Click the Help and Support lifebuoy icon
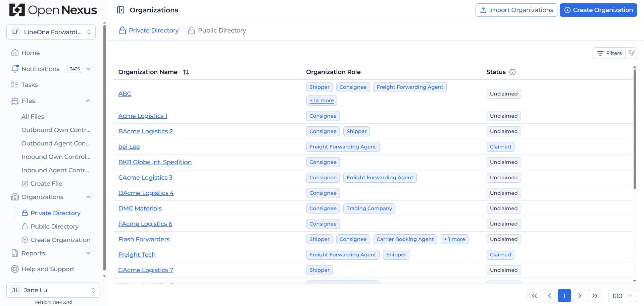644x306 pixels. pos(15,269)
